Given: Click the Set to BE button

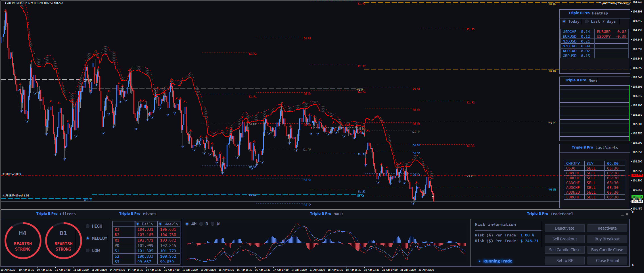Looking at the screenshot, I should coord(564,261).
